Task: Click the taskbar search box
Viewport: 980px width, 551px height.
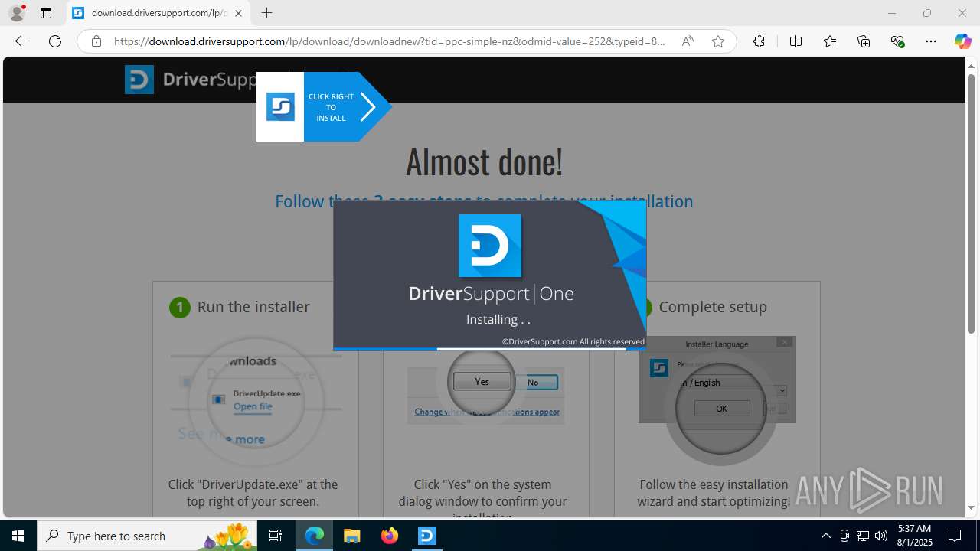Action: pyautogui.click(x=148, y=536)
